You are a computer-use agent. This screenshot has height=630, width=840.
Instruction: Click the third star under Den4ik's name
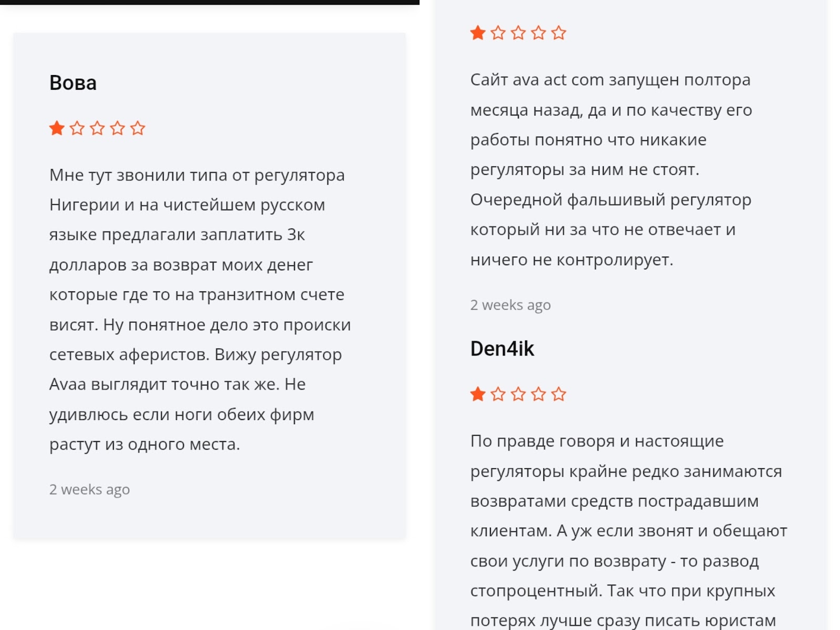[518, 394]
